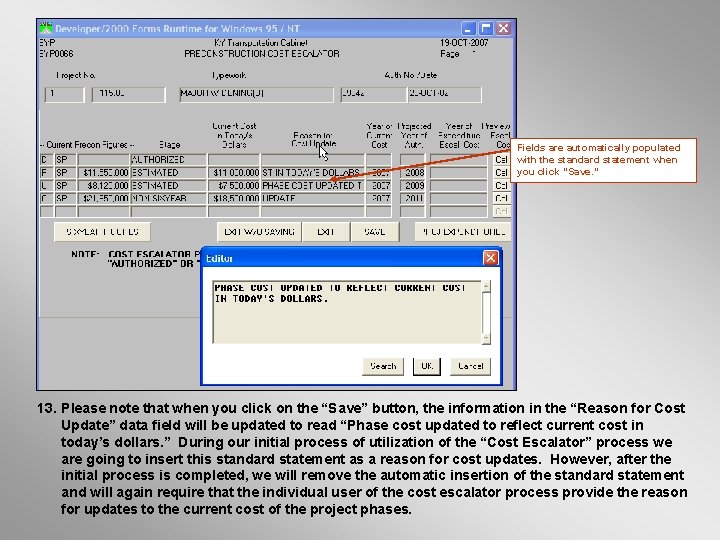Screen dimensions: 720x540
Task: Select the AUTHORIZED stage cell
Action: [x=169, y=159]
